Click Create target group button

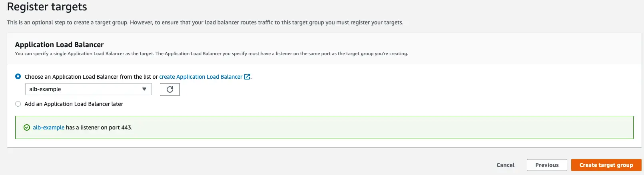pyautogui.click(x=606, y=165)
